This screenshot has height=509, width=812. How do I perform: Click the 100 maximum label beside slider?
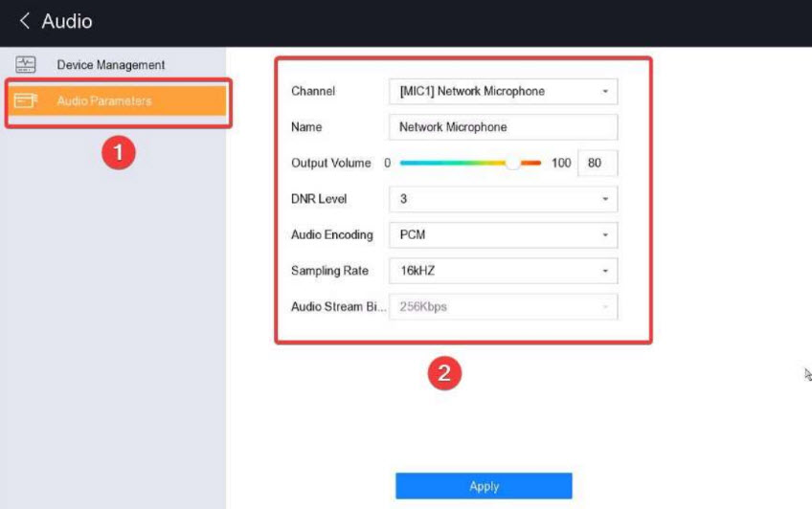pos(561,163)
